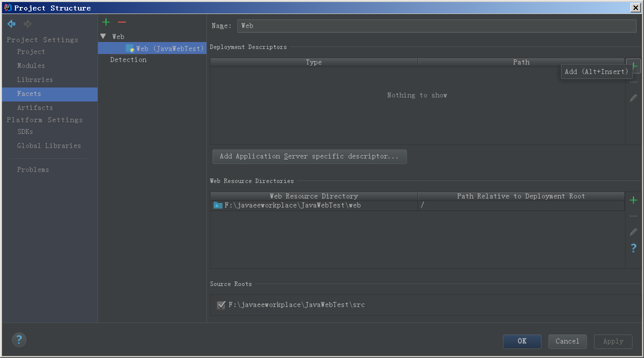Edit deployment descriptor with pencil icon
The width and height of the screenshot is (644, 358).
tap(633, 98)
